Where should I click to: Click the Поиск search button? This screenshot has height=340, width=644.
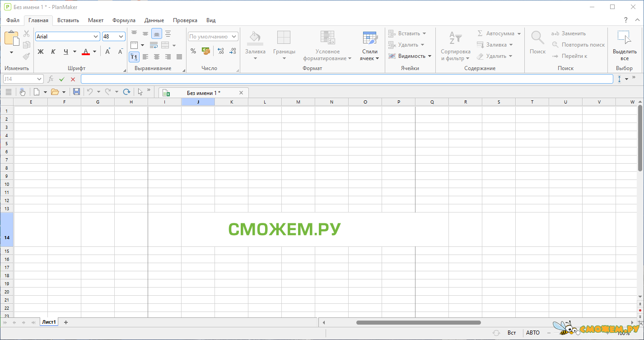click(537, 42)
